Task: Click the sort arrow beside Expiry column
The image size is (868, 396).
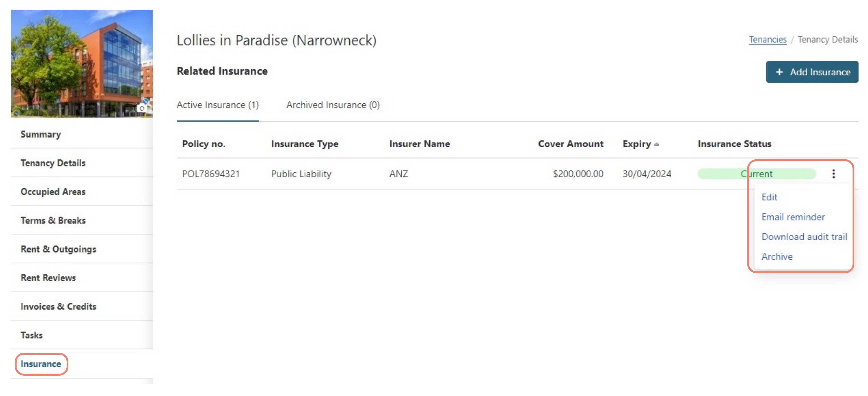Action: 657,144
